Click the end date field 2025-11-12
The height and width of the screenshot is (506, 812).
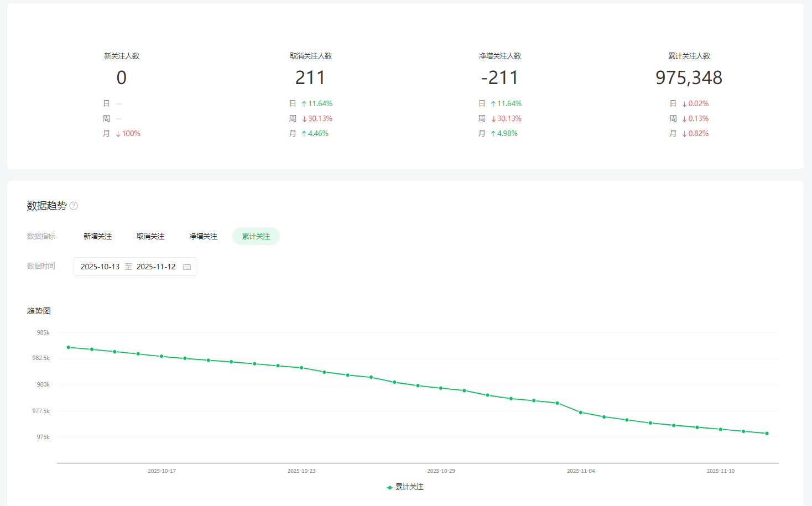click(x=156, y=267)
